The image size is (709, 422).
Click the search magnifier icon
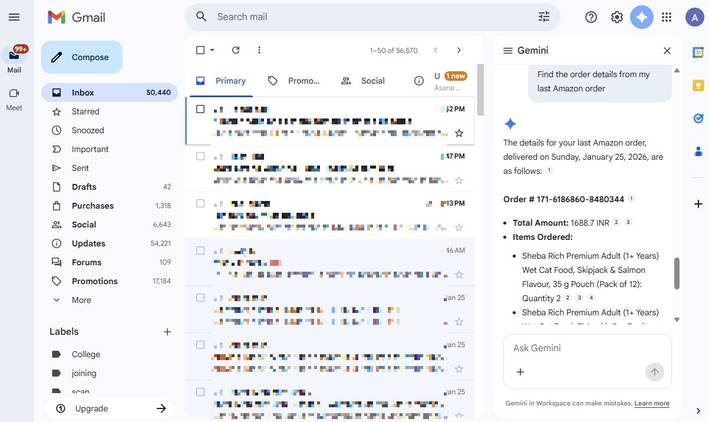[x=201, y=17]
